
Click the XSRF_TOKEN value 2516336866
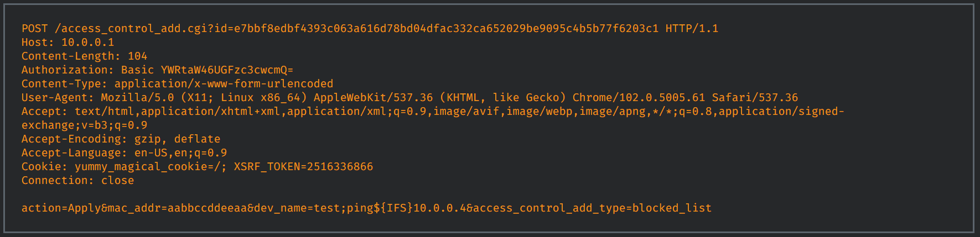click(340, 167)
